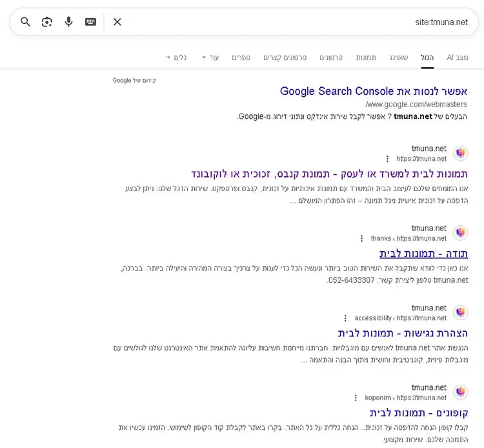Open result titled תמונות לבית למשרד או לעסק

[329, 174]
